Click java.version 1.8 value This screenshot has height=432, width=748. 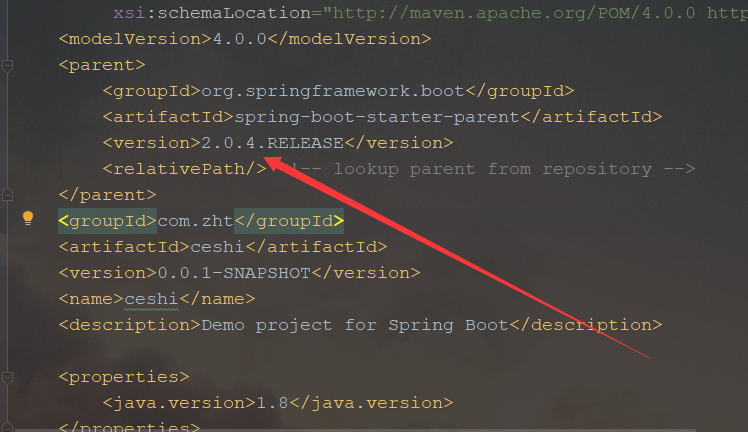point(272,403)
